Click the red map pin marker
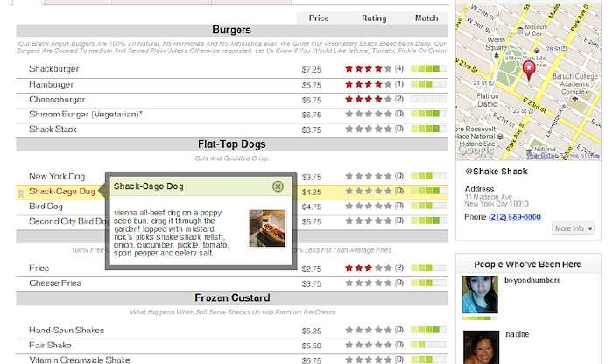The height and width of the screenshot is (364, 613). point(529,70)
